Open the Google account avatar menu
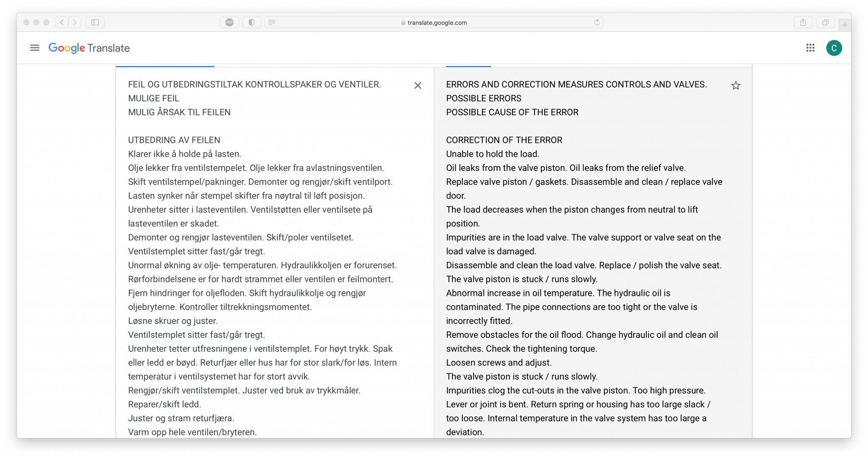868x459 pixels. point(834,48)
